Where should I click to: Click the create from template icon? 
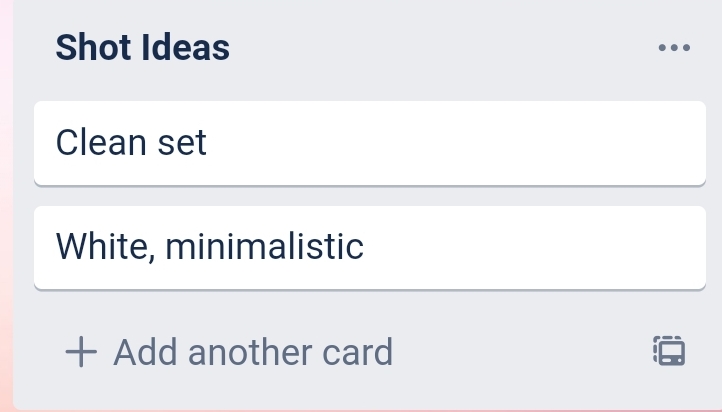coord(669,351)
